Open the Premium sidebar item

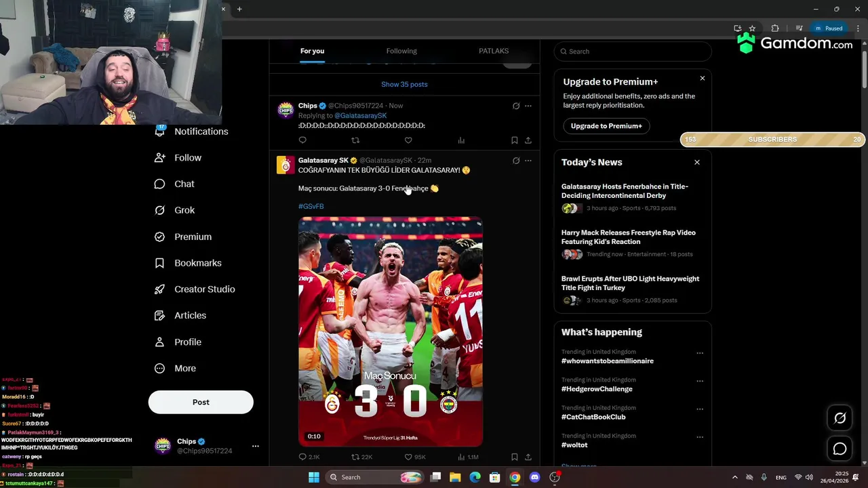click(x=183, y=237)
